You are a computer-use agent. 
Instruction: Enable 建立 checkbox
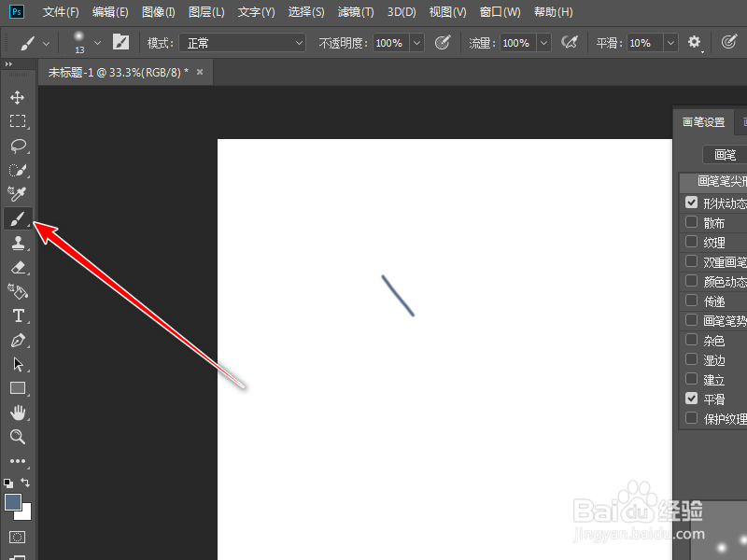691,379
